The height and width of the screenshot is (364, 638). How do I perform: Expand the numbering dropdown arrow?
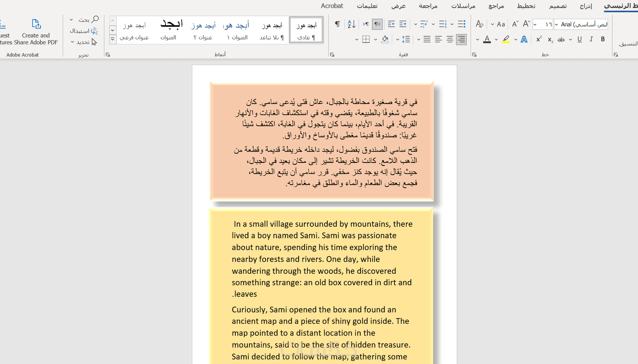click(x=433, y=24)
